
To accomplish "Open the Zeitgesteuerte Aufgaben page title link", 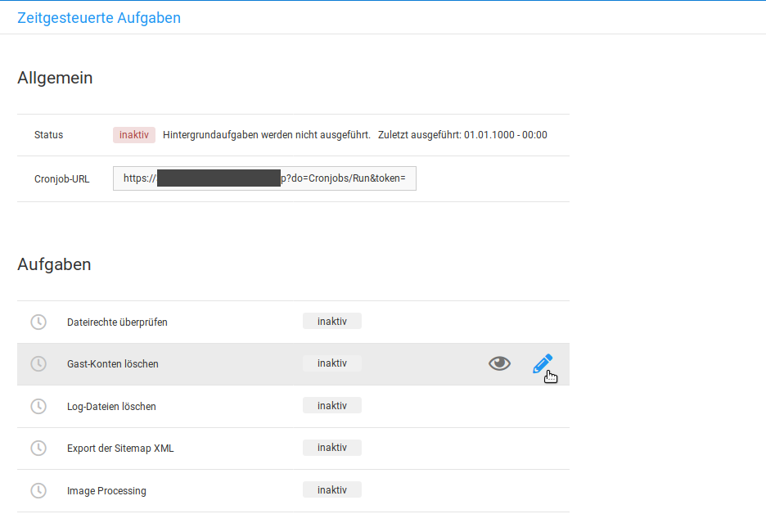I will (x=99, y=17).
